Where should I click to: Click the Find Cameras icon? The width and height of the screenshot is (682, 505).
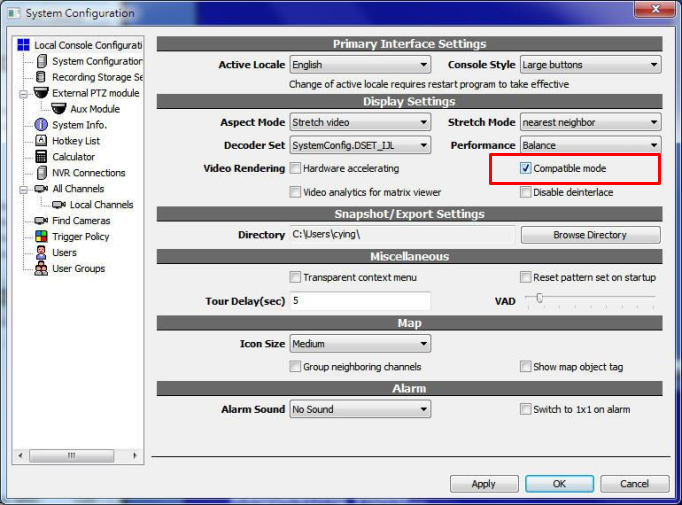[x=41, y=221]
